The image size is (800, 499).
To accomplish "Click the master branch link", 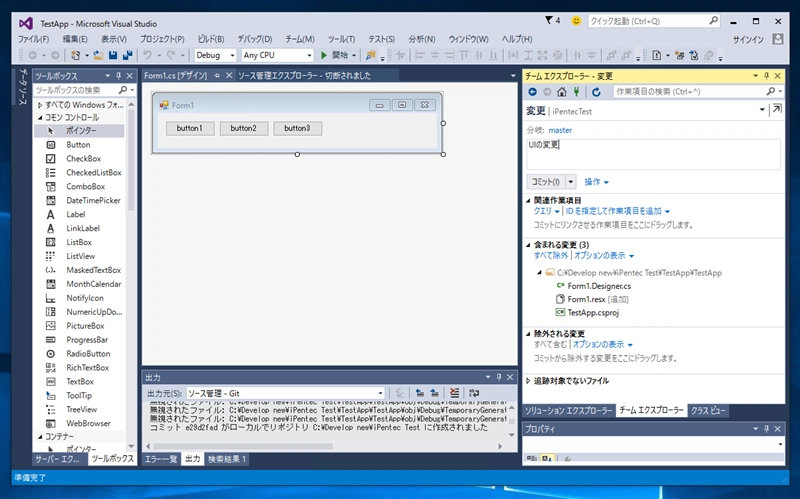I will (560, 130).
